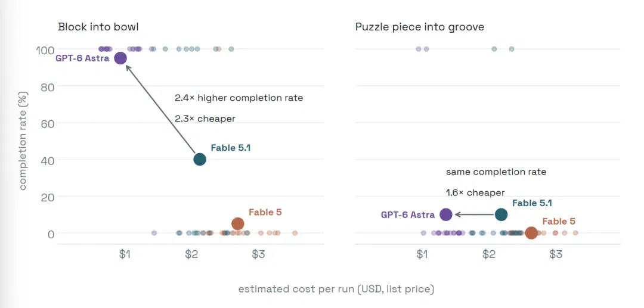Click the large purple GPT-6 Astra dot in Block into bowl
The width and height of the screenshot is (644, 308).
pyautogui.click(x=120, y=58)
